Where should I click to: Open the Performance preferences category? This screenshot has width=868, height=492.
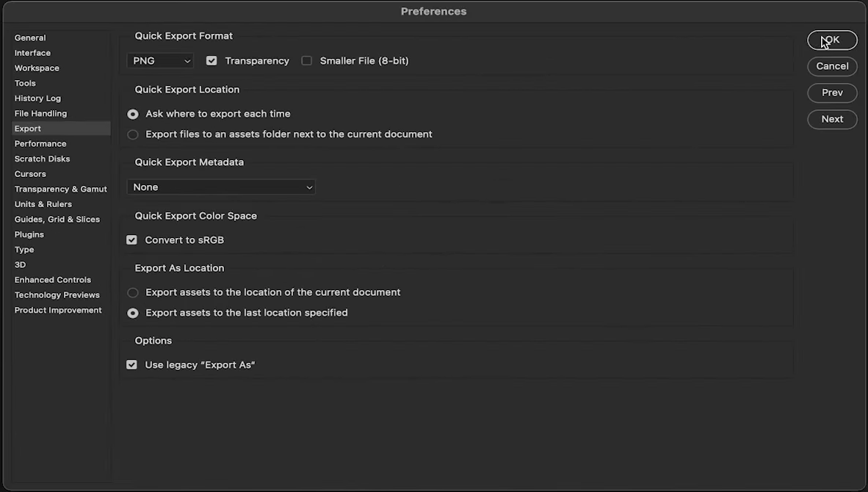pyautogui.click(x=40, y=144)
